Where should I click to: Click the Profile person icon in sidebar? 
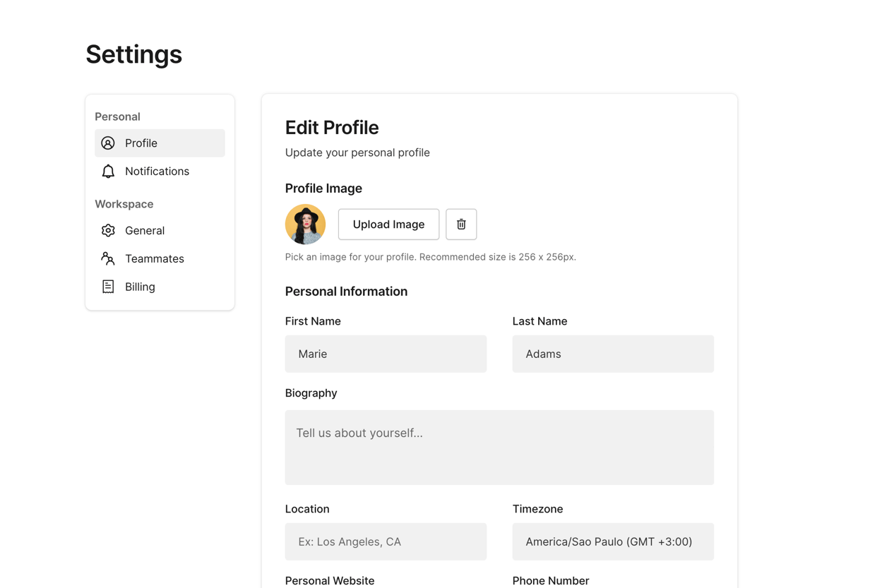(x=108, y=143)
